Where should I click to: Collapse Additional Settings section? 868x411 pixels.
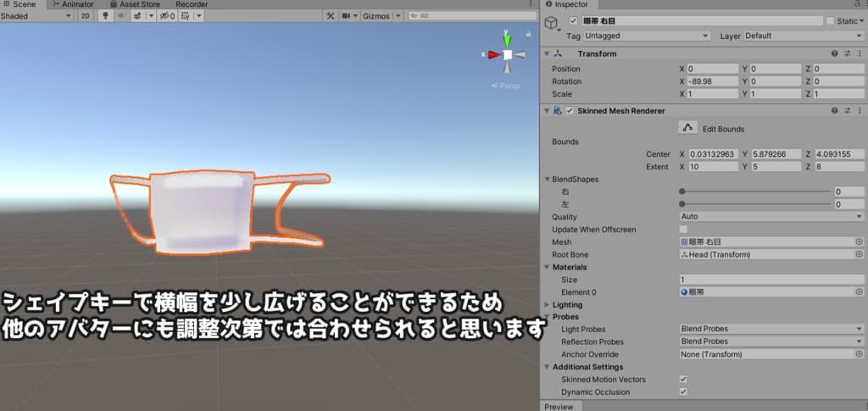pyautogui.click(x=547, y=367)
